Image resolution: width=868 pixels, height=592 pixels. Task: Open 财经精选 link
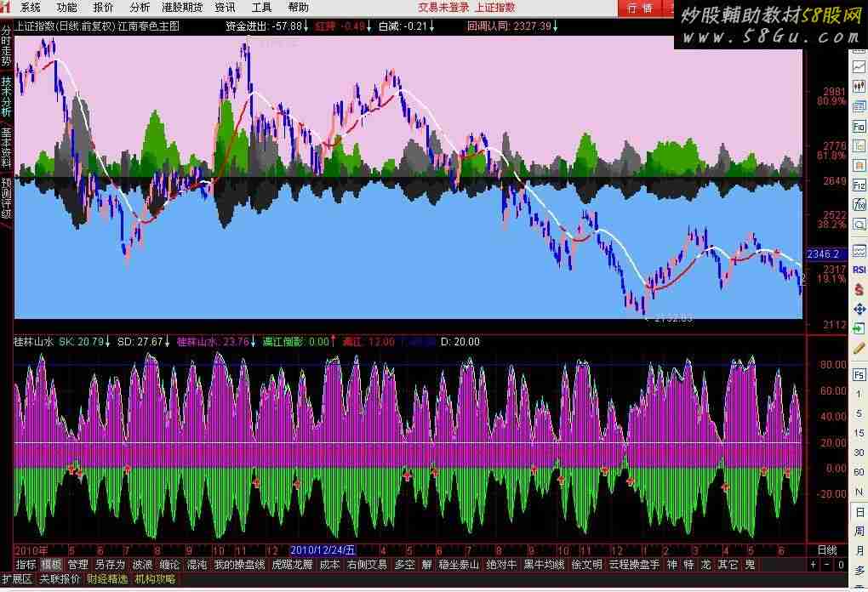107,579
